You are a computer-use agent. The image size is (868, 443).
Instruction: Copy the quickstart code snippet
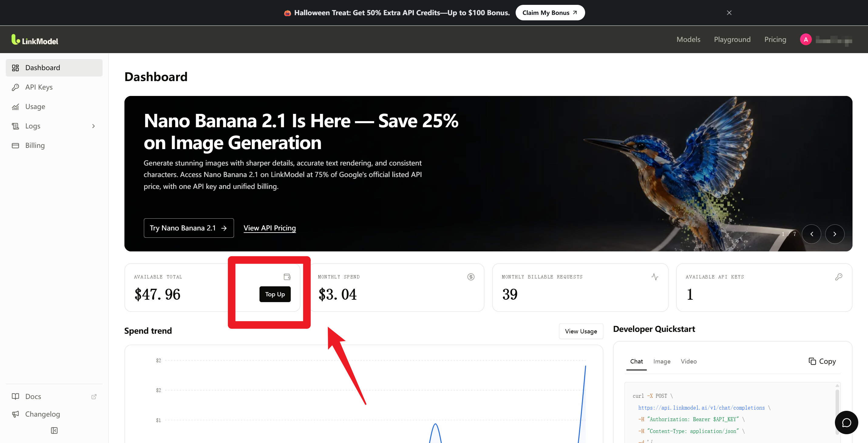[x=822, y=361]
